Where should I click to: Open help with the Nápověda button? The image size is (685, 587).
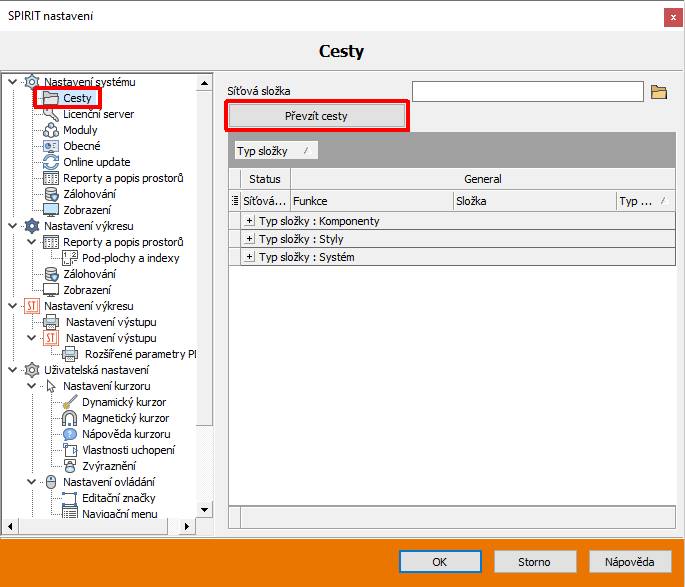pos(630,562)
